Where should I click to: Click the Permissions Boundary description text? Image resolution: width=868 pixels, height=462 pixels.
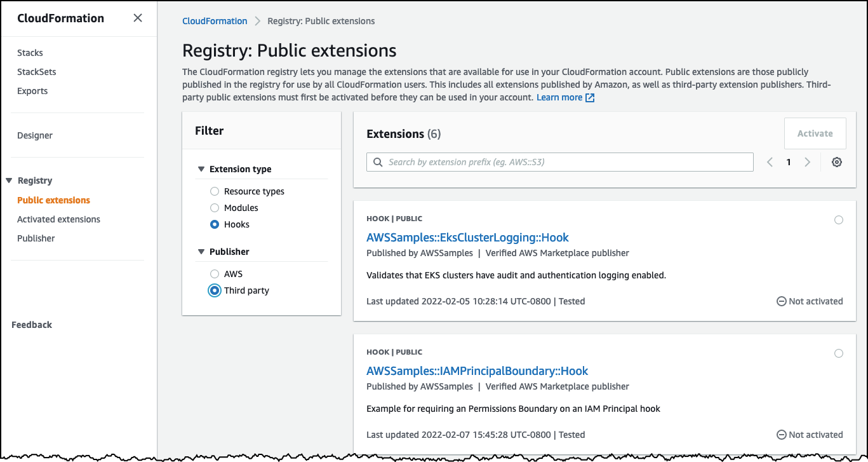[x=514, y=409]
